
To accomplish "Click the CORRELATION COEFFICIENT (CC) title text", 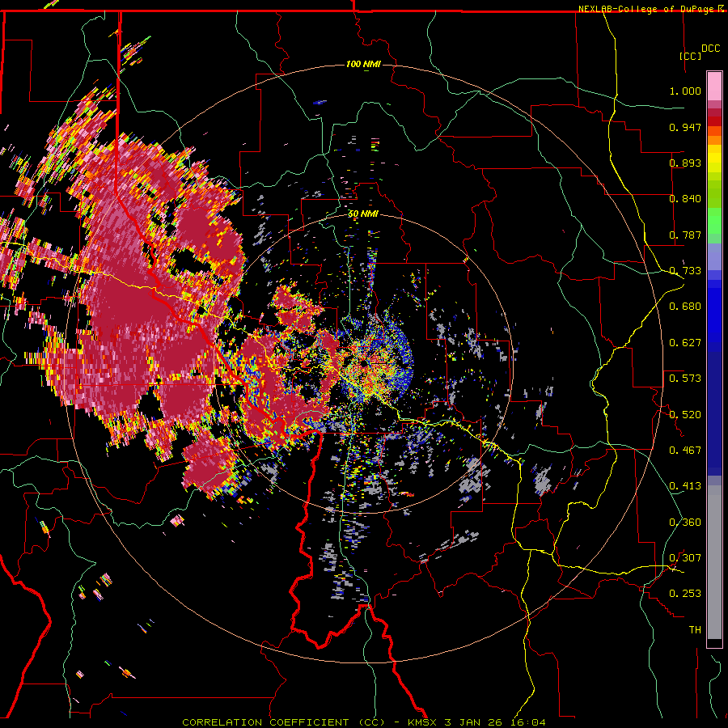I will coord(283,722).
